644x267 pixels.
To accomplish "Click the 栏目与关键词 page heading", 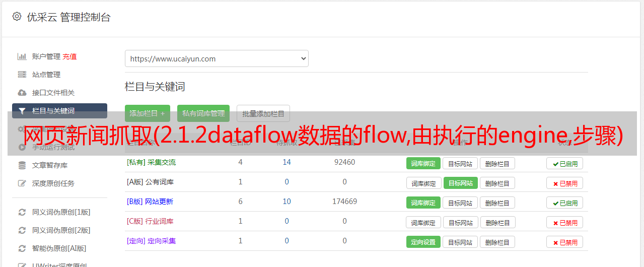I will 155,87.
